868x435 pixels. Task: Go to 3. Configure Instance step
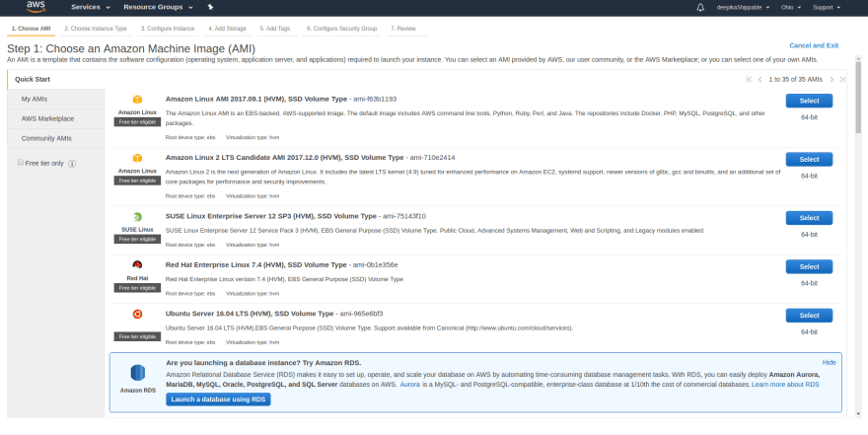coord(167,29)
